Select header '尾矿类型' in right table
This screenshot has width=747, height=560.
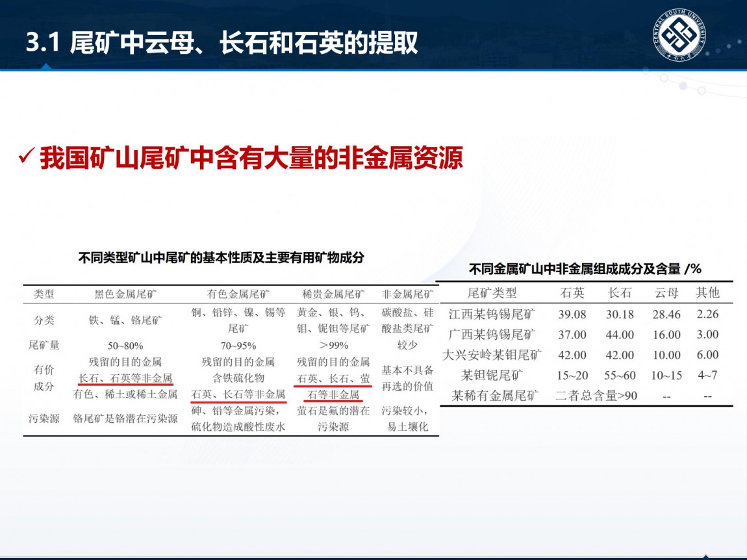click(492, 292)
